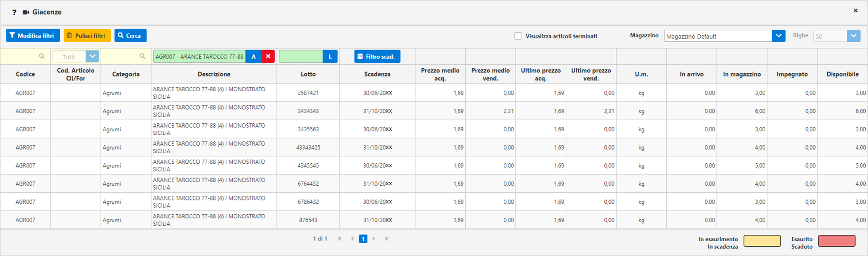
Task: Enable Visualizza articoli terminati checkbox
Action: [x=518, y=36]
